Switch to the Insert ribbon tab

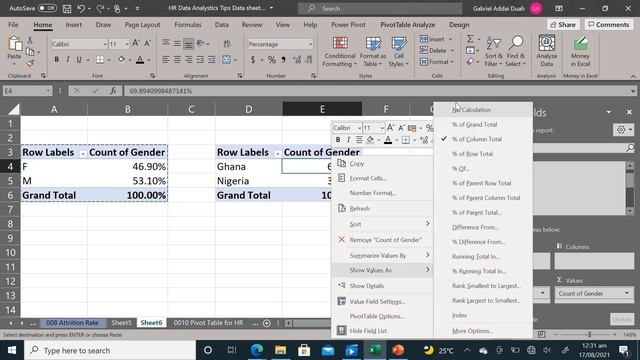click(74, 25)
